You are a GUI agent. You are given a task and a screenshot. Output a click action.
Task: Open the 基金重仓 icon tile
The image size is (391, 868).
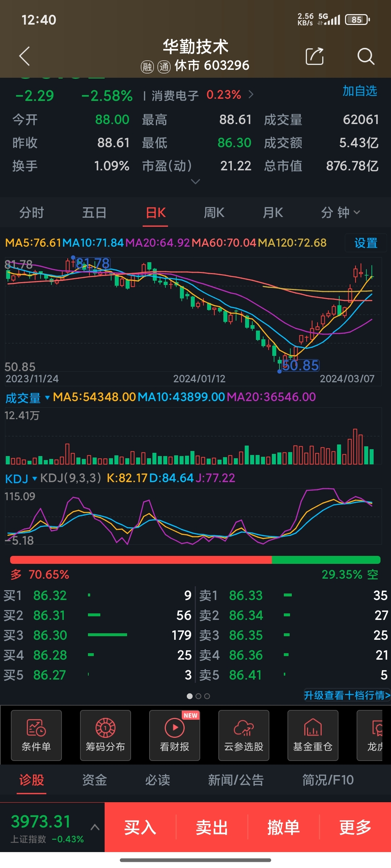313,735
